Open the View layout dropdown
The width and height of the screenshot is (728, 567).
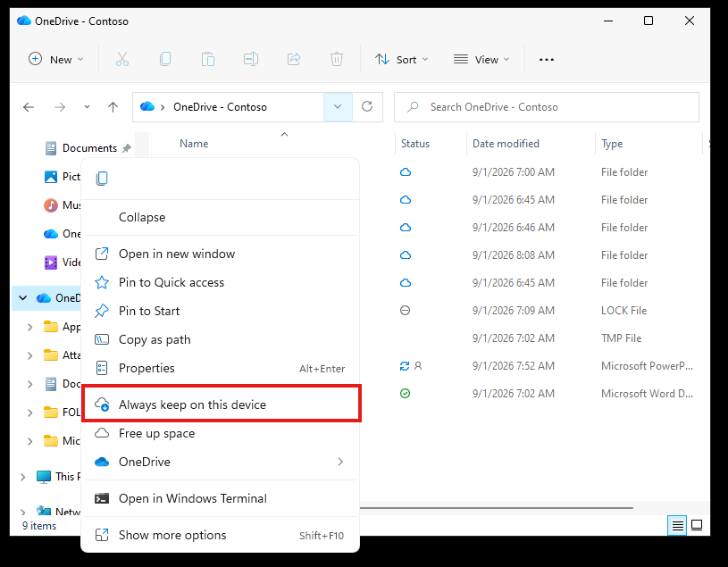[x=481, y=60]
